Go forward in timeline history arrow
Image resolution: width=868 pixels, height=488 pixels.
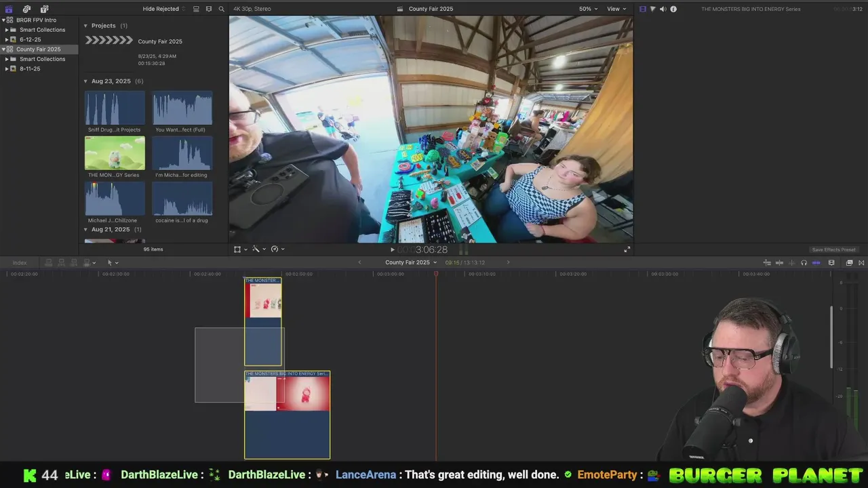tap(508, 262)
